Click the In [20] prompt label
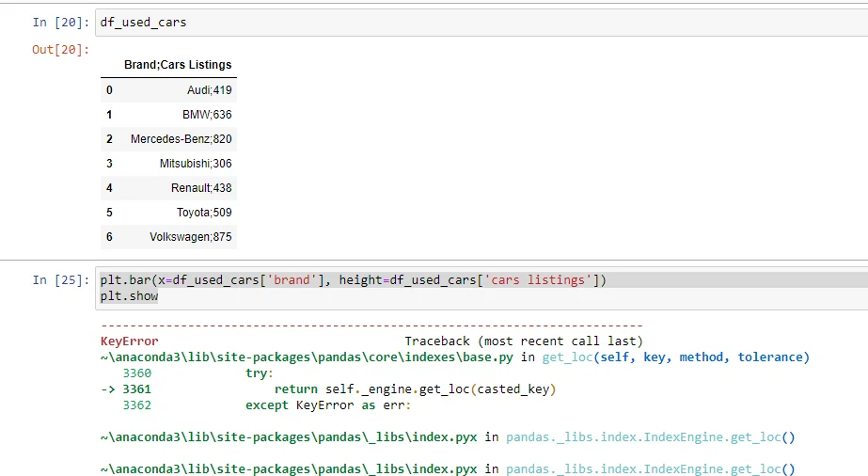 pos(58,22)
